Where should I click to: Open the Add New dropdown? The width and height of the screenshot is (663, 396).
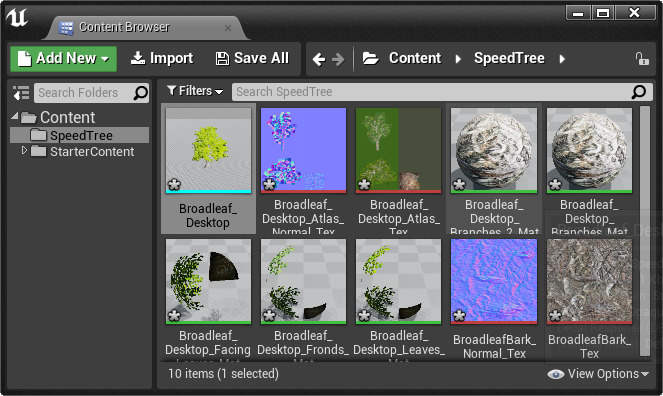63,59
